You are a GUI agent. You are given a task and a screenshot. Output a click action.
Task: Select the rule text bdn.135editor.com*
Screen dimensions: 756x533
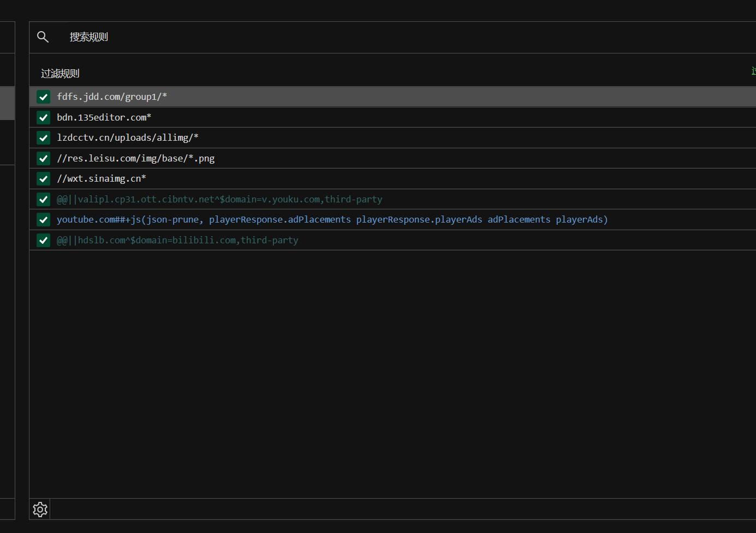click(104, 117)
